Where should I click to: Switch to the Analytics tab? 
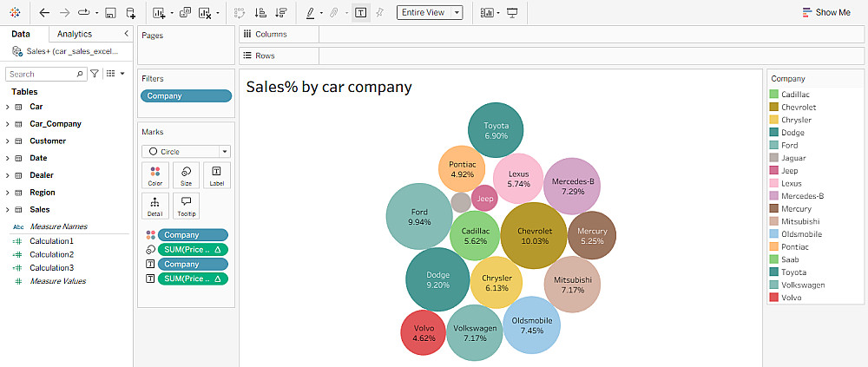click(x=75, y=34)
